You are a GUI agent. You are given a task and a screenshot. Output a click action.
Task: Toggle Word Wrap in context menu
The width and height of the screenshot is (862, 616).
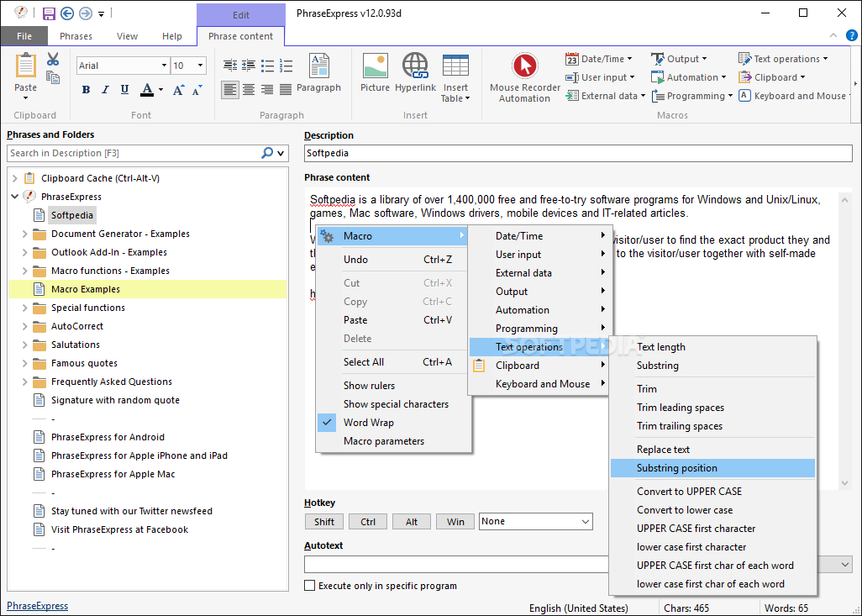coord(394,423)
